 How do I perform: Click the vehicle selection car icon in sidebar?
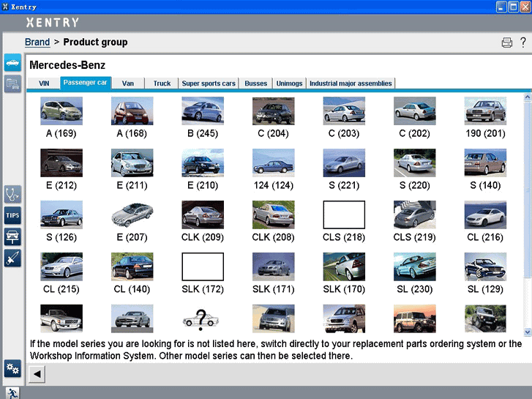(12, 62)
